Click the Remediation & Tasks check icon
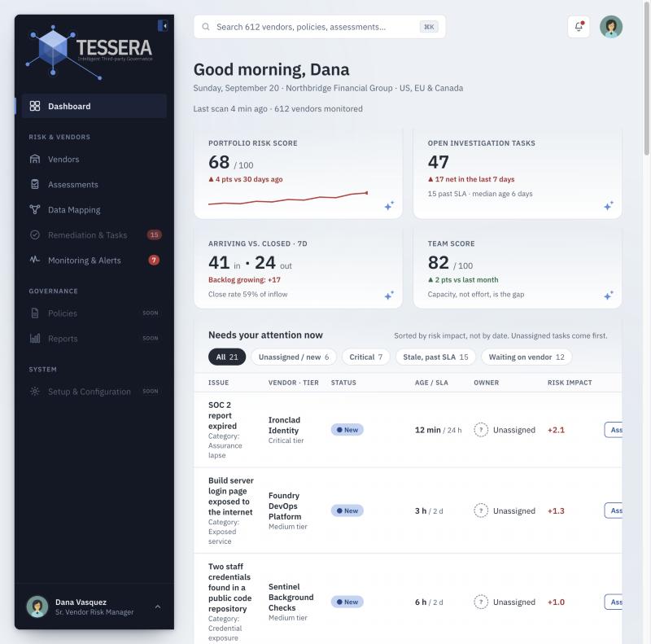The image size is (651, 644). point(35,234)
